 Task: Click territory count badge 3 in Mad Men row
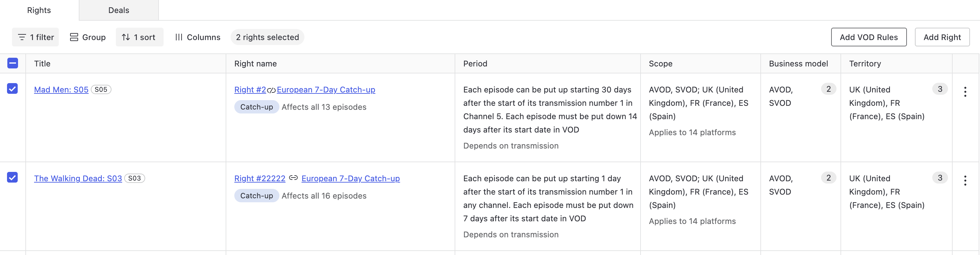coord(940,89)
